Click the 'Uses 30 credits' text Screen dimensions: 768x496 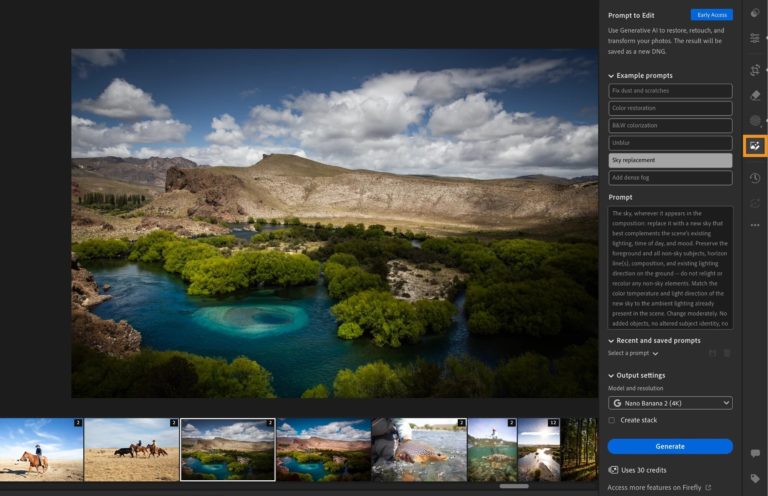pos(644,470)
